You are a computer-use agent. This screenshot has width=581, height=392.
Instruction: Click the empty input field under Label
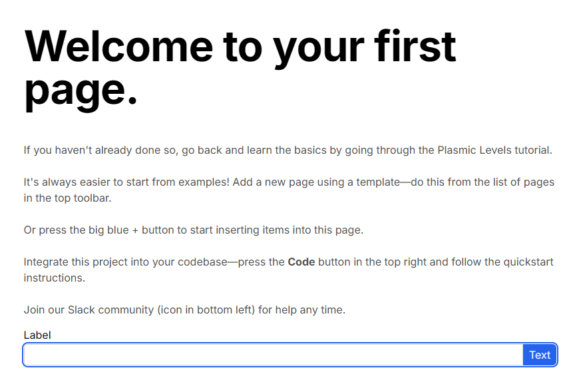click(273, 355)
